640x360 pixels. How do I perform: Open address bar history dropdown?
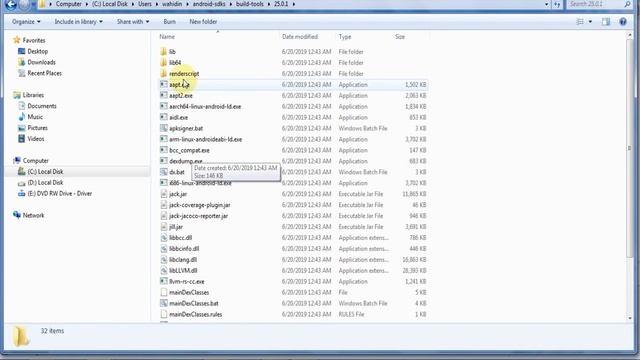click(547, 4)
